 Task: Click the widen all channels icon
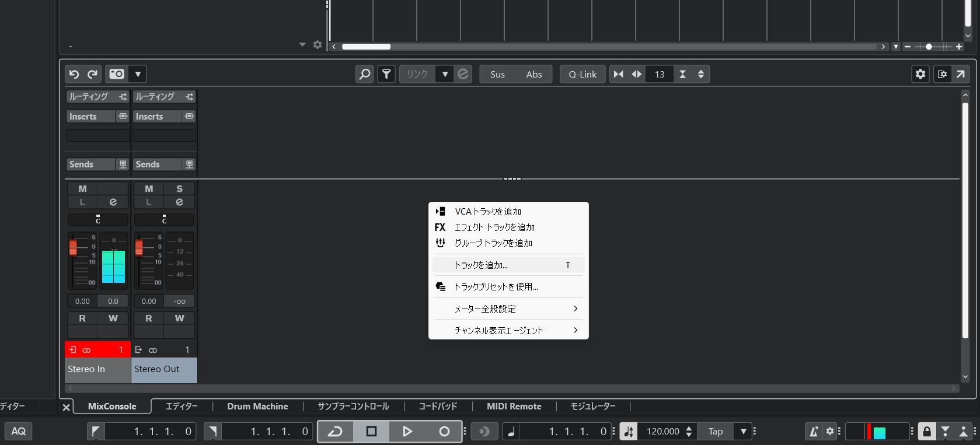[x=637, y=74]
